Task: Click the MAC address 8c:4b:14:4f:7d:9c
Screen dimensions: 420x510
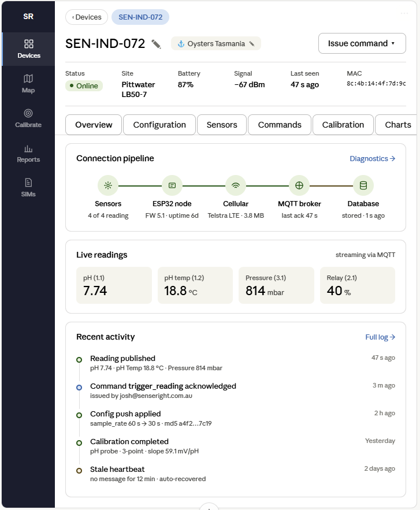Action: click(376, 84)
